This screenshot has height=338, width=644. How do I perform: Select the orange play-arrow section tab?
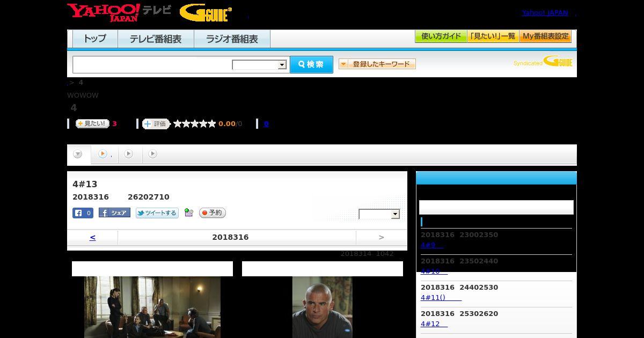[x=105, y=155]
